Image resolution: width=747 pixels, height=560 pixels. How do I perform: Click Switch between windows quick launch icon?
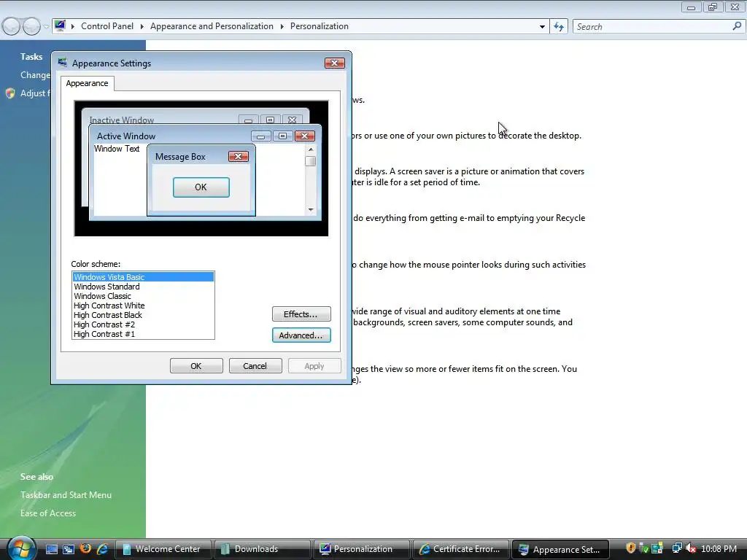[x=69, y=549]
